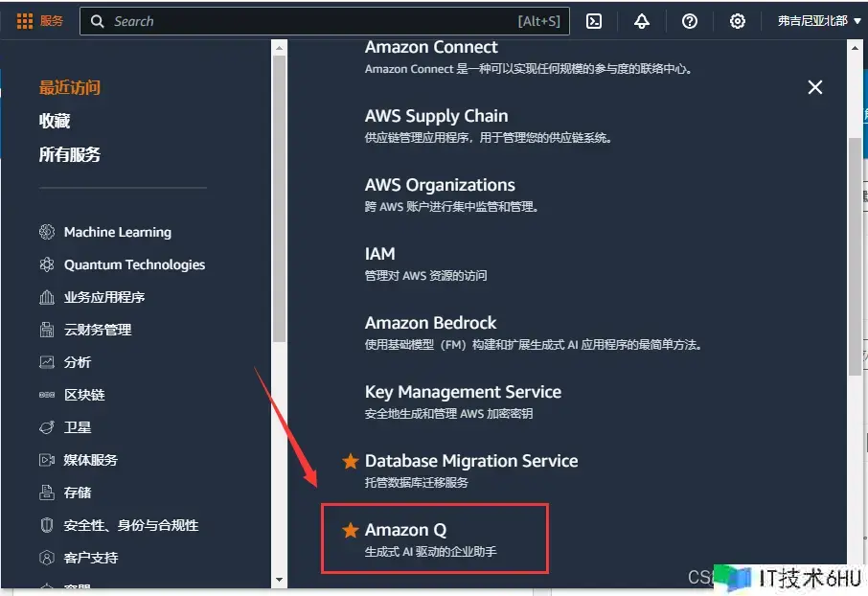Viewport: 868px width, 596px height.
Task: Open the 业务应用程序 category
Action: point(104,297)
